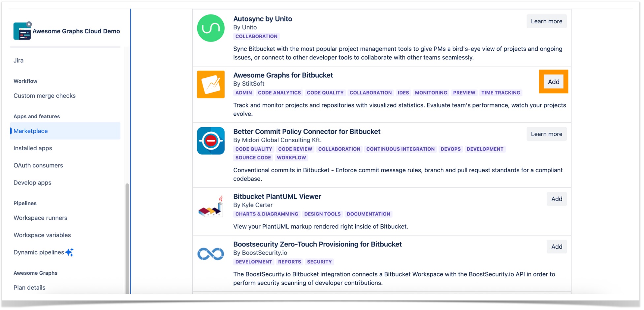This screenshot has width=644, height=310.
Task: Click the Awesome Graphs Cloud Demo workspace avatar
Action: [x=22, y=31]
